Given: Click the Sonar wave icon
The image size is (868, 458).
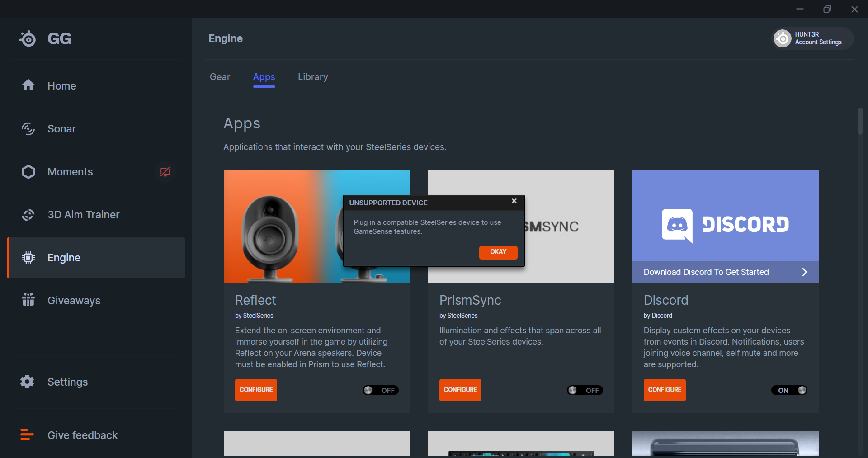Looking at the screenshot, I should 28,129.
